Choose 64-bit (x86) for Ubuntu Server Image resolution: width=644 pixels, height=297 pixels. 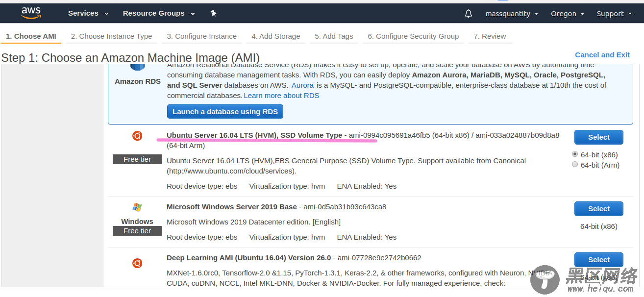pyautogui.click(x=575, y=154)
